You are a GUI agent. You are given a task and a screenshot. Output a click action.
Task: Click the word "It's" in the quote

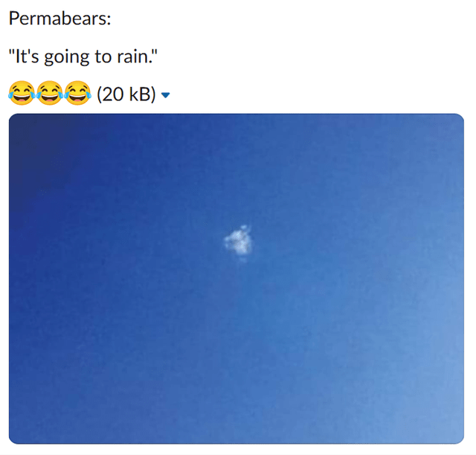point(27,57)
